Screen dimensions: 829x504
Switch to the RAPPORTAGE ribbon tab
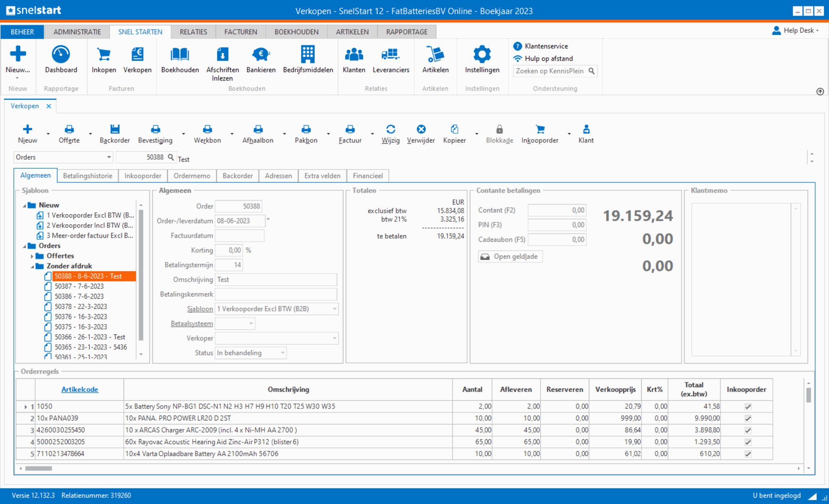(x=407, y=32)
